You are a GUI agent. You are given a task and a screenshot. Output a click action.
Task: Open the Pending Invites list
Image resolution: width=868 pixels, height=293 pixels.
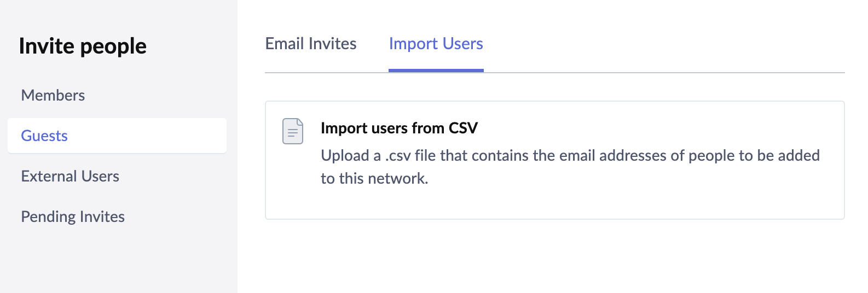(73, 216)
